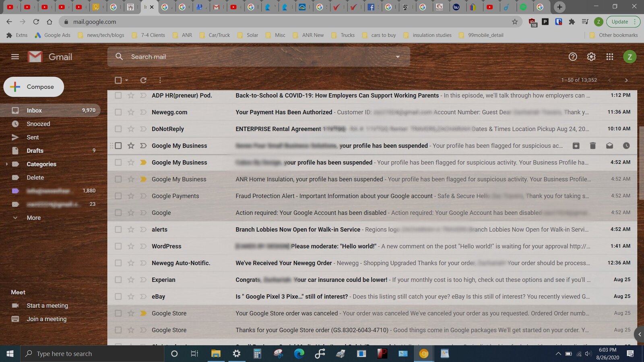Delete the hovered Google My Business email

tap(593, 146)
